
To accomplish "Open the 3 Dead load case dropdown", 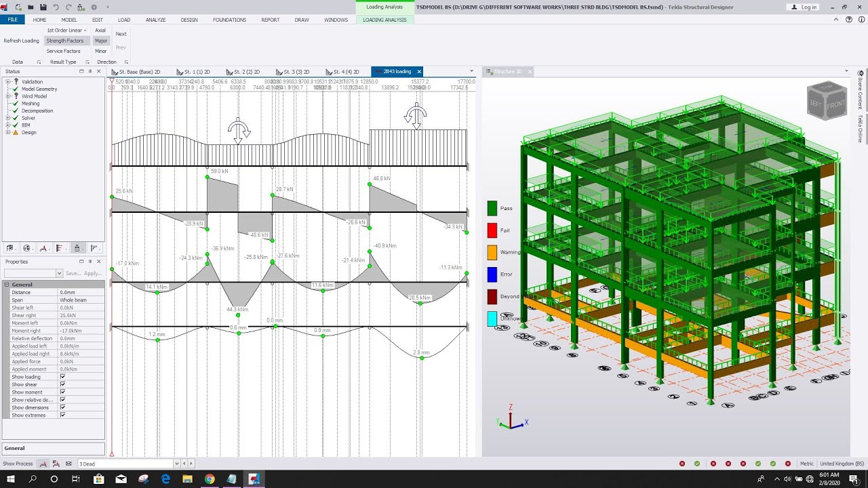I will (177, 464).
